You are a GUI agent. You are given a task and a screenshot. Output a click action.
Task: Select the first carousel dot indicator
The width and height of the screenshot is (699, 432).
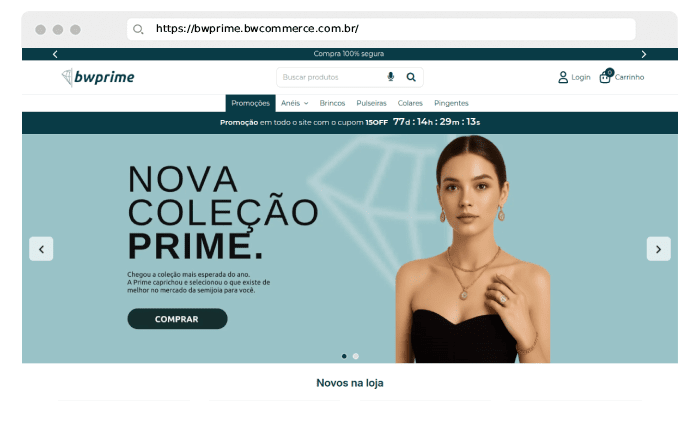344,356
